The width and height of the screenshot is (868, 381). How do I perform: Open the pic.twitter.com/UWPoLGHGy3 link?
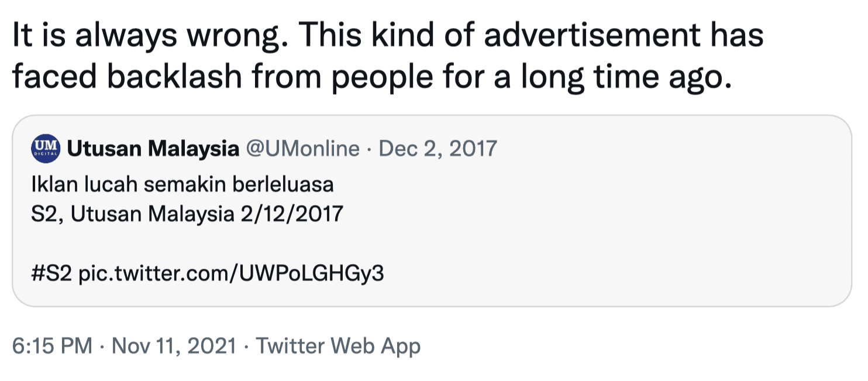231,273
